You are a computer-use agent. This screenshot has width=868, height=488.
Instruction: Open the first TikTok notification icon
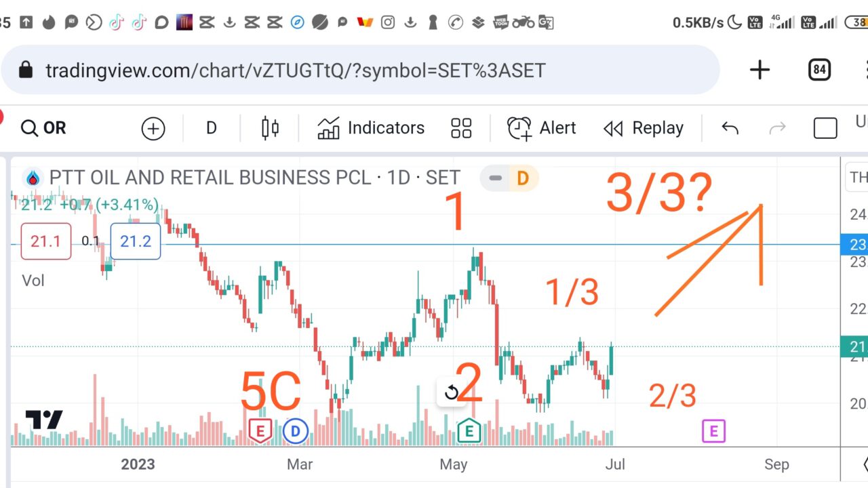click(x=116, y=22)
